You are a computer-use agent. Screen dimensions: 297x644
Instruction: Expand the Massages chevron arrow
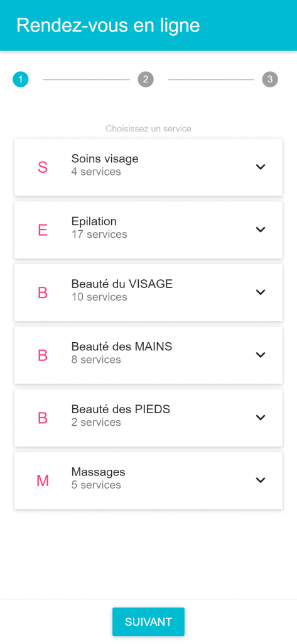point(261,480)
